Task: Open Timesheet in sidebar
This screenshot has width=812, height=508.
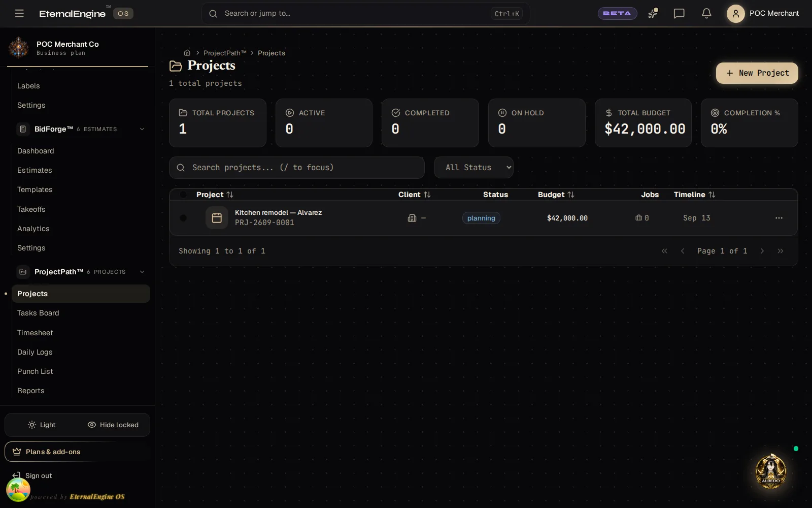Action: [x=81, y=333]
